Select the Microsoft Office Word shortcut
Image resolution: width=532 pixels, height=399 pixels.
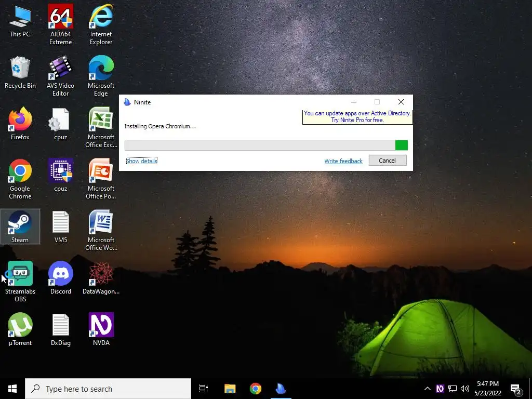(x=101, y=231)
